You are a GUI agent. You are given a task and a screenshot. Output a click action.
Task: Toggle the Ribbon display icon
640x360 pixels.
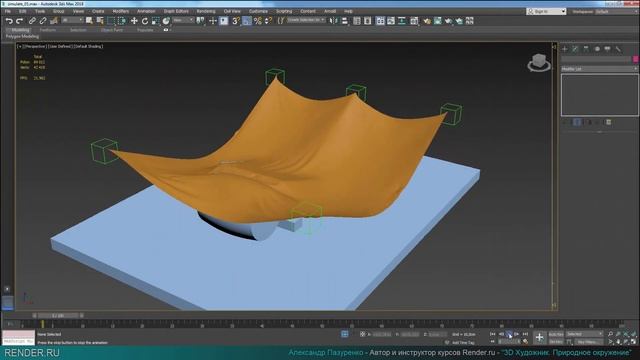point(380,21)
